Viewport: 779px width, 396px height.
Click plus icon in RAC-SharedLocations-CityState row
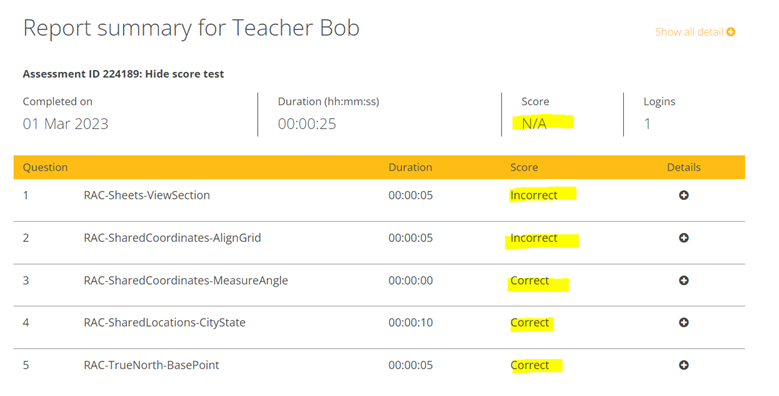(684, 322)
